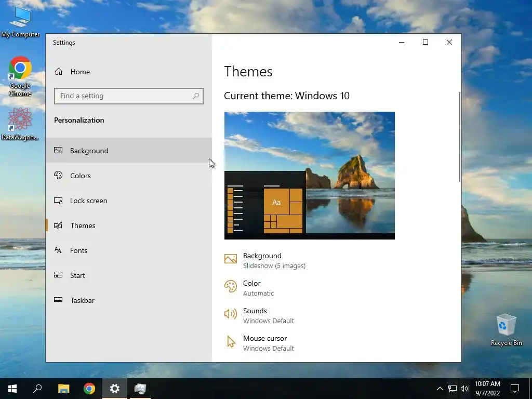Click the Themes brush icon in sidebar
This screenshot has width=532, height=399.
(58, 225)
